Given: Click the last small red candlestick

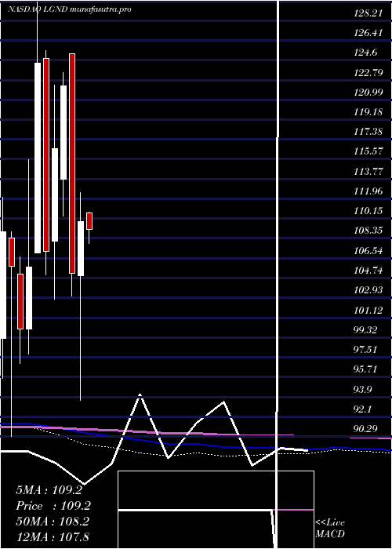Looking at the screenshot, I should (89, 221).
